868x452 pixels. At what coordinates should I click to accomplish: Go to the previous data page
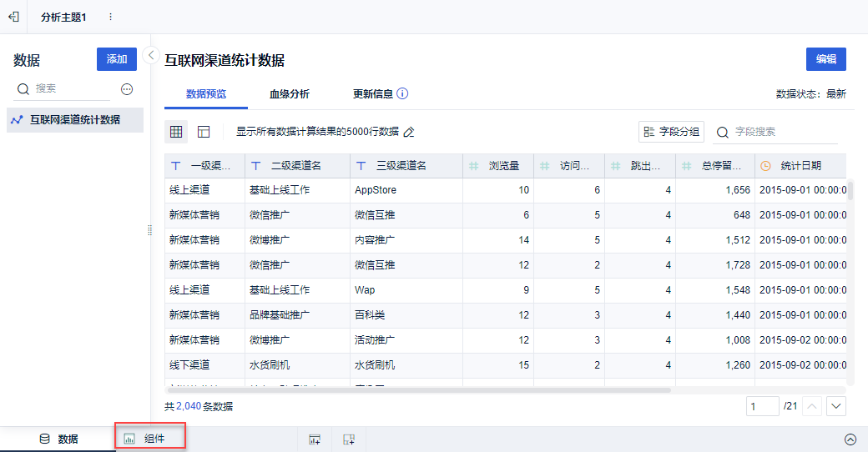pos(812,406)
